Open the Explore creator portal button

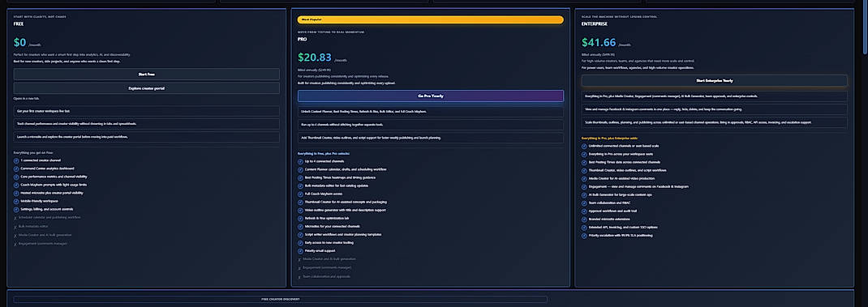point(147,88)
